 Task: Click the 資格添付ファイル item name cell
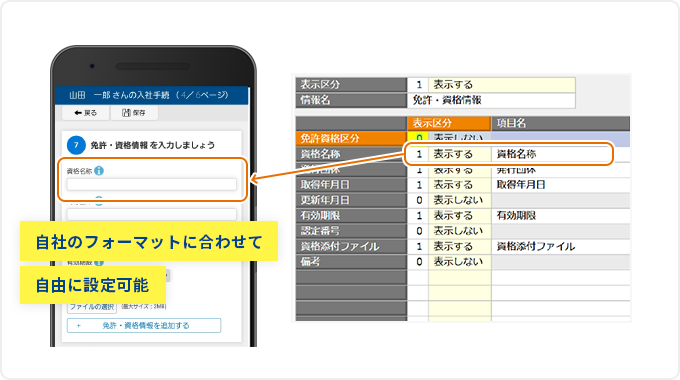point(560,246)
